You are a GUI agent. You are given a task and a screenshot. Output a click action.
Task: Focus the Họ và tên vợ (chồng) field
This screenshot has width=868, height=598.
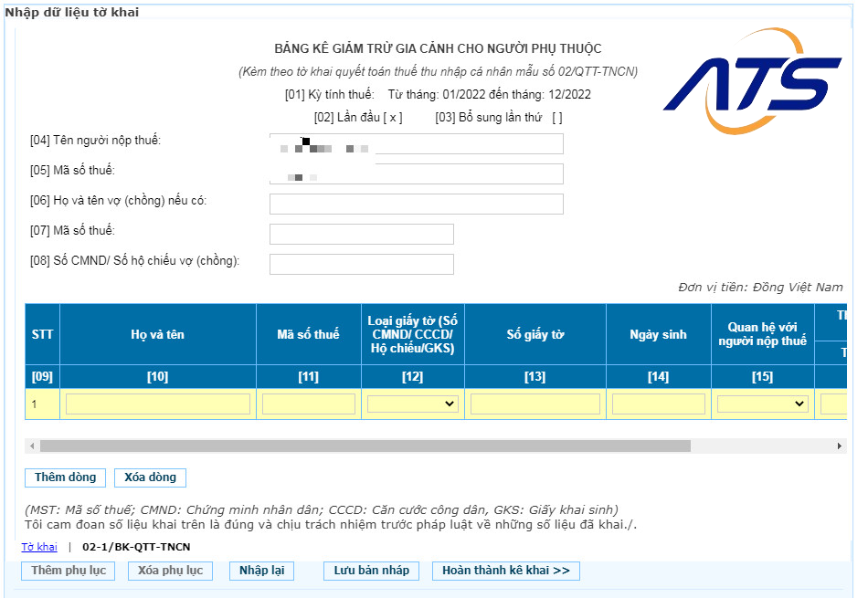[x=416, y=204]
